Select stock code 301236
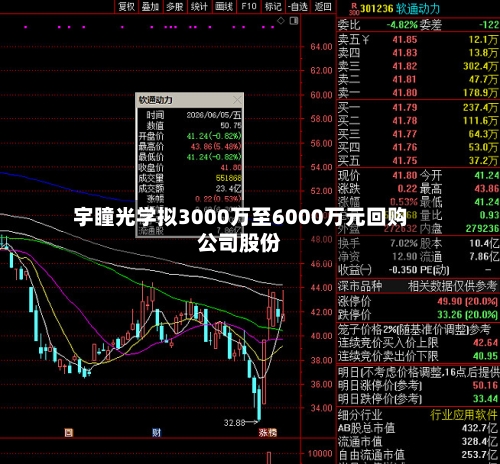 (x=377, y=8)
